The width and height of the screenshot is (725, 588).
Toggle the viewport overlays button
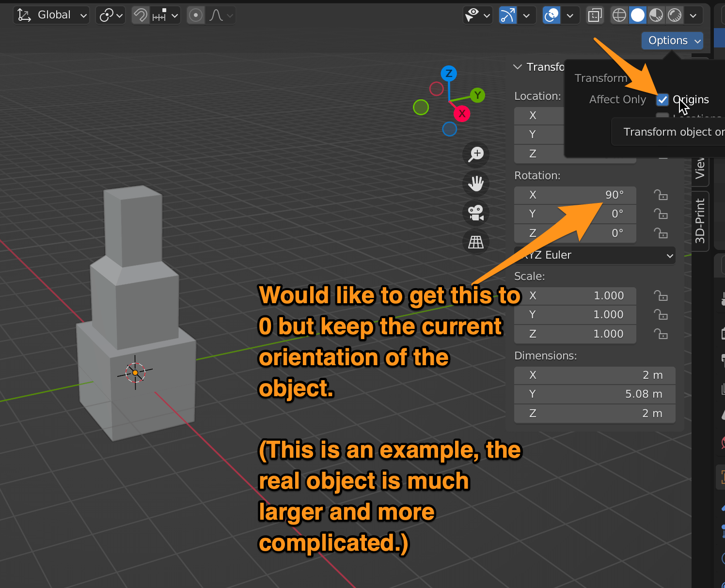551,15
